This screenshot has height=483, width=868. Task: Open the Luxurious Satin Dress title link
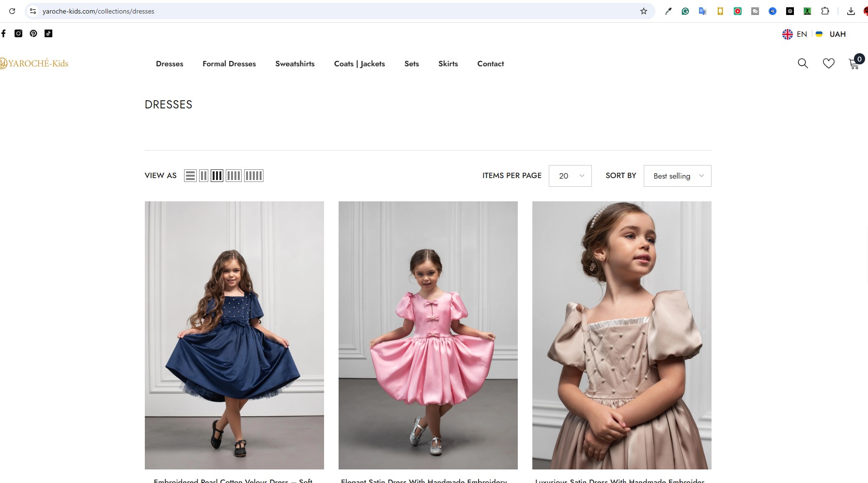click(620, 481)
